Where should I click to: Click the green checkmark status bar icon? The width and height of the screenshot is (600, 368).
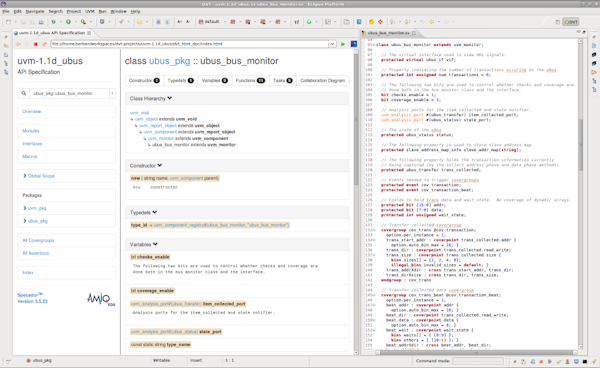click(x=559, y=361)
